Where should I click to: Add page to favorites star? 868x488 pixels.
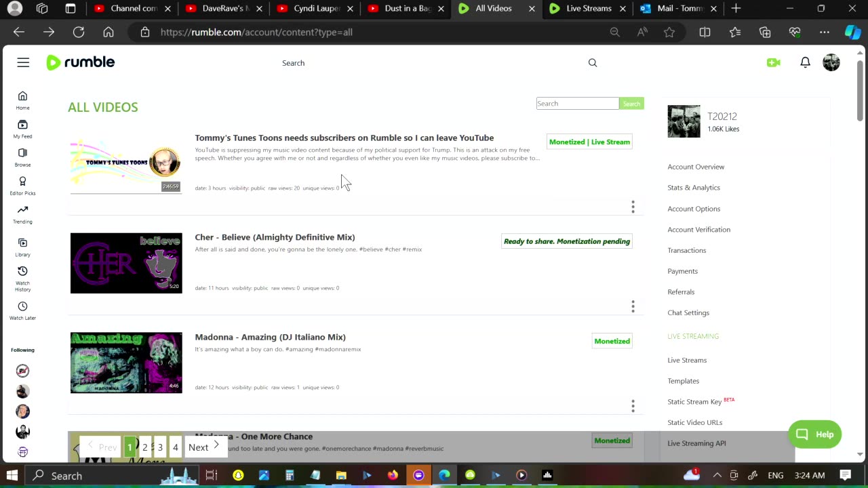[669, 32]
